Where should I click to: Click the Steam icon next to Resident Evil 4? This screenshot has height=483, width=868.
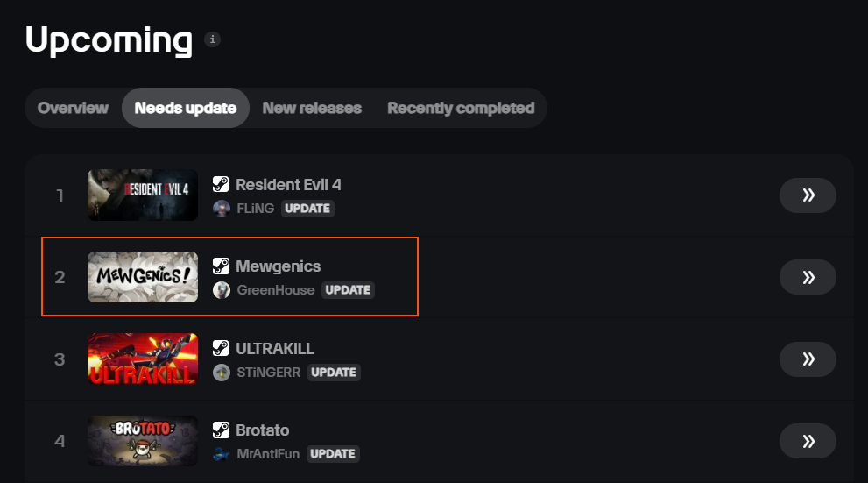pyautogui.click(x=221, y=184)
